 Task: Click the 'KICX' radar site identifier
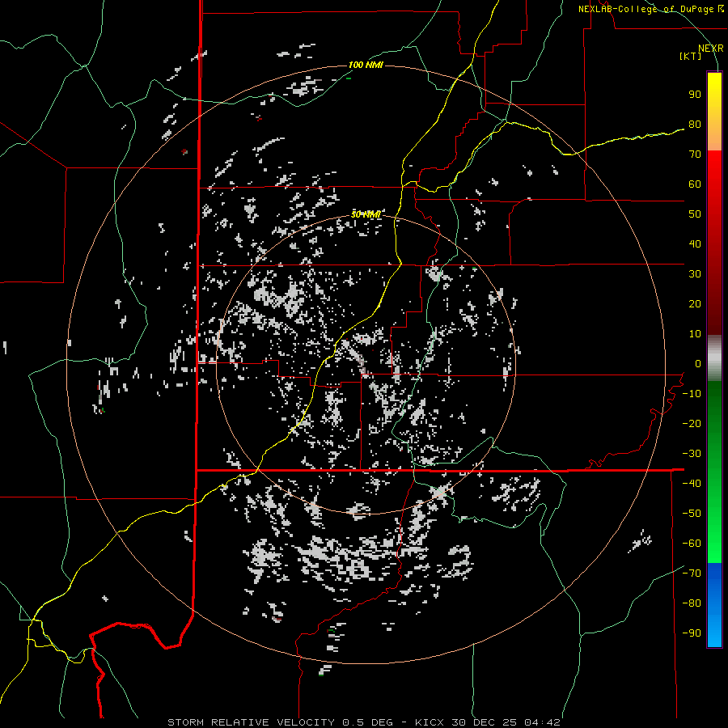[430, 722]
